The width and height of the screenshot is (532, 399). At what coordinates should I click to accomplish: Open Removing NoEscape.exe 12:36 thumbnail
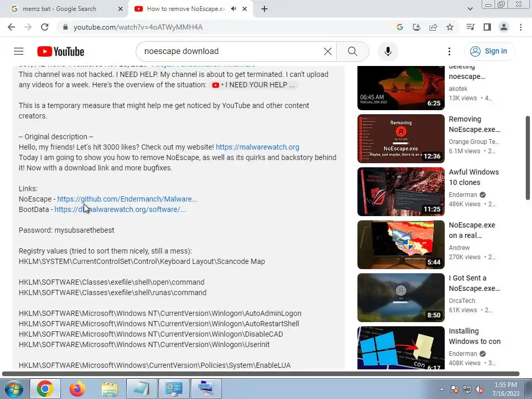pos(401,138)
